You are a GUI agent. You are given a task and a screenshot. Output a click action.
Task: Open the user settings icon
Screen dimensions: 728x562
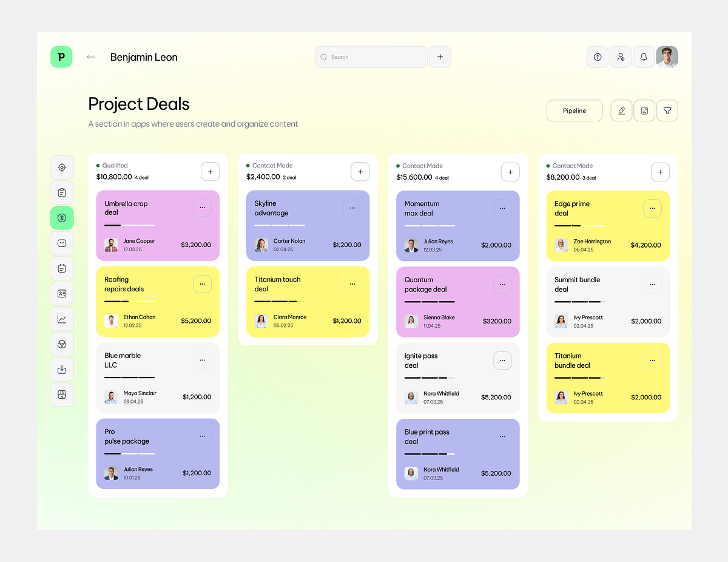pyautogui.click(x=621, y=57)
